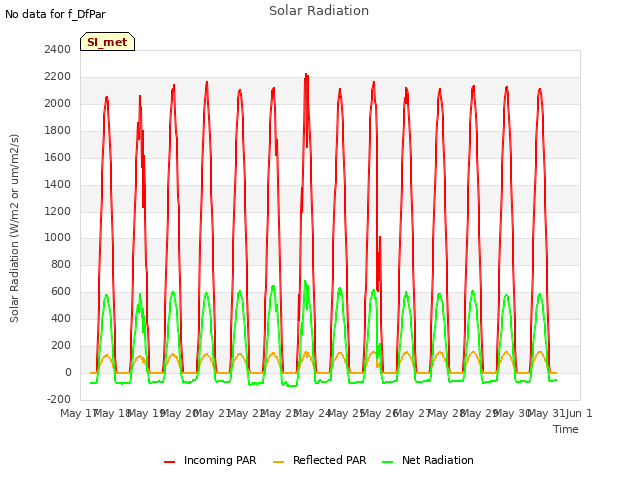The image size is (640, 480).
Task: Click the red Incoming PAR legend swatch
Action: point(169,462)
